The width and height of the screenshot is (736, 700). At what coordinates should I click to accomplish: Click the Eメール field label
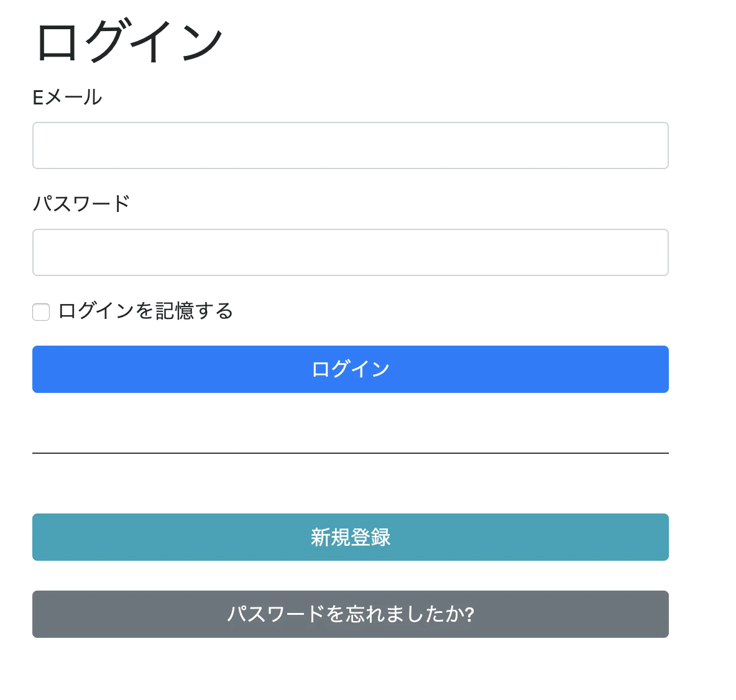[x=67, y=97]
